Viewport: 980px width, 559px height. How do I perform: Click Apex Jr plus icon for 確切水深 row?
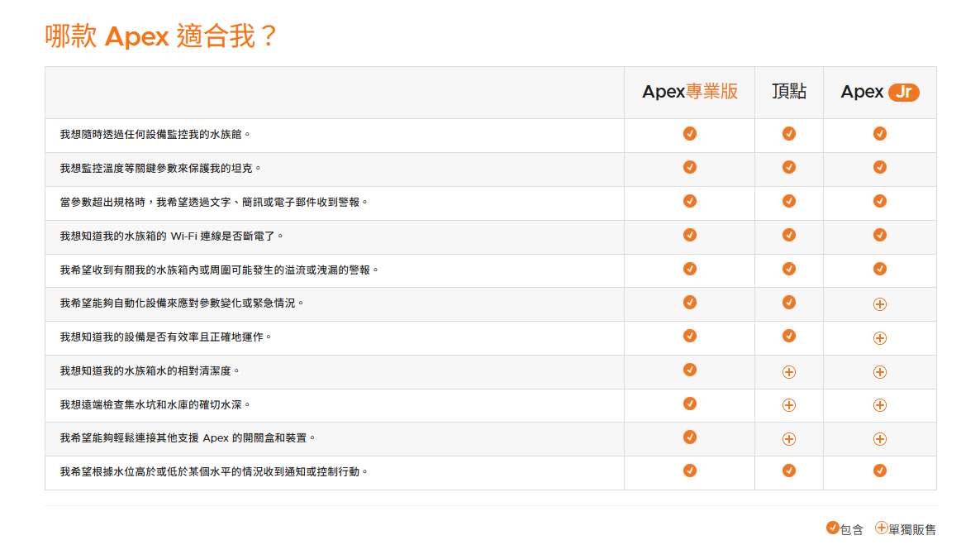[880, 405]
